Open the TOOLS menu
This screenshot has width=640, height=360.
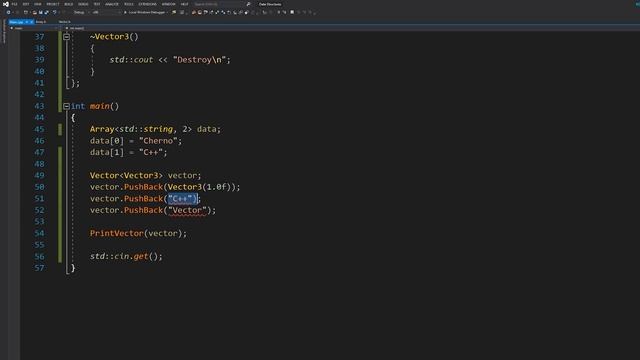pos(129,4)
